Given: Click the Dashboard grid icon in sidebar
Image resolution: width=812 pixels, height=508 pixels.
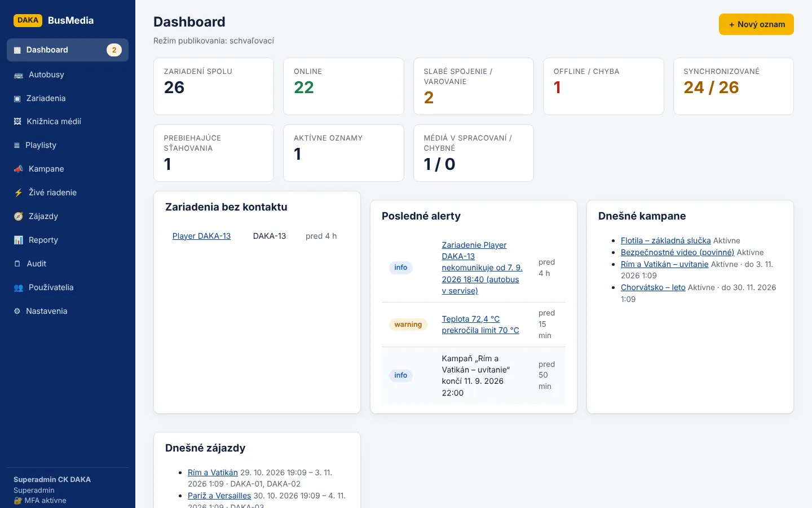Looking at the screenshot, I should 17,50.
